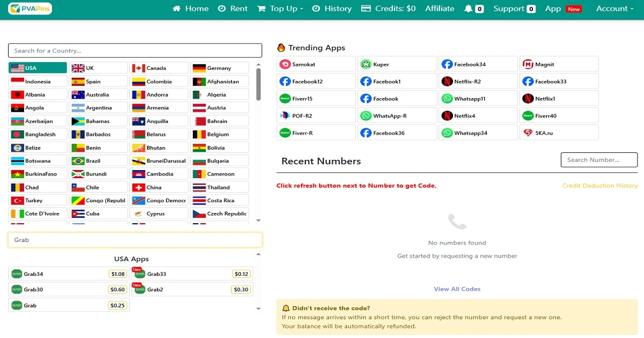The height and width of the screenshot is (338, 644).
Task: Click the country list scrollbar thumb
Action: pos(258,84)
